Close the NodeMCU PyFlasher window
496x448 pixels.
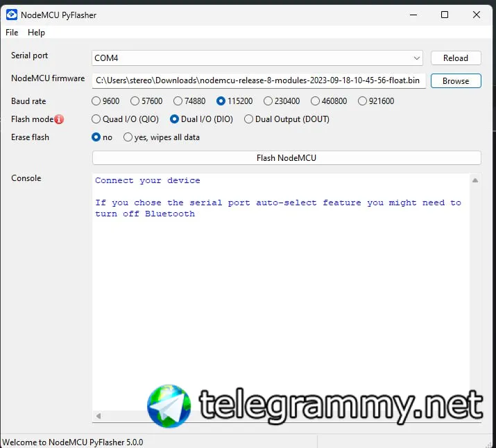[x=477, y=15]
